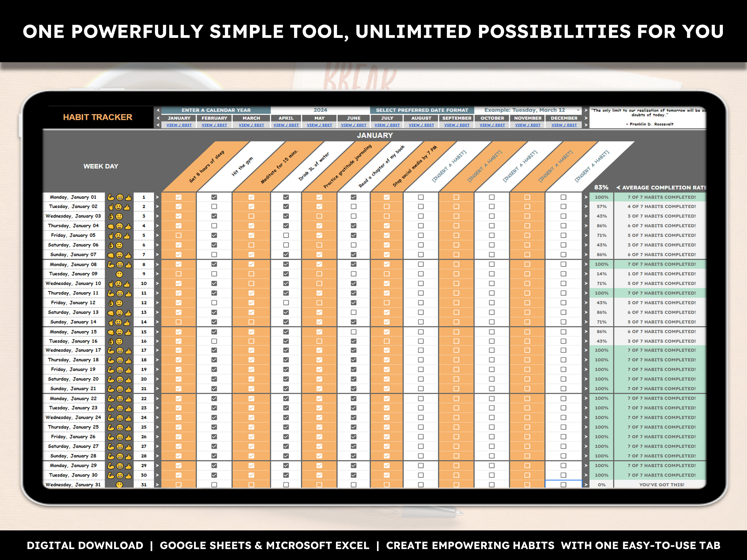
Task: Toggle sleep checkbox for Monday, January 01
Action: click(179, 197)
